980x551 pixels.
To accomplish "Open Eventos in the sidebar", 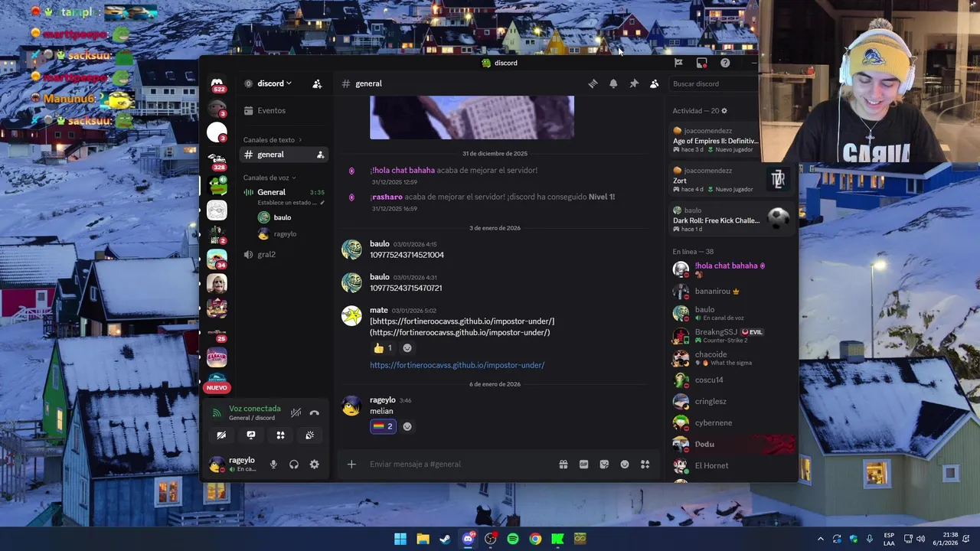I will pyautogui.click(x=284, y=110).
